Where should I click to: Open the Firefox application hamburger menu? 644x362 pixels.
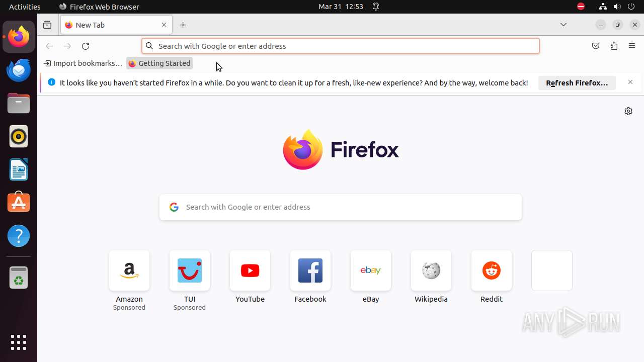[x=632, y=46]
